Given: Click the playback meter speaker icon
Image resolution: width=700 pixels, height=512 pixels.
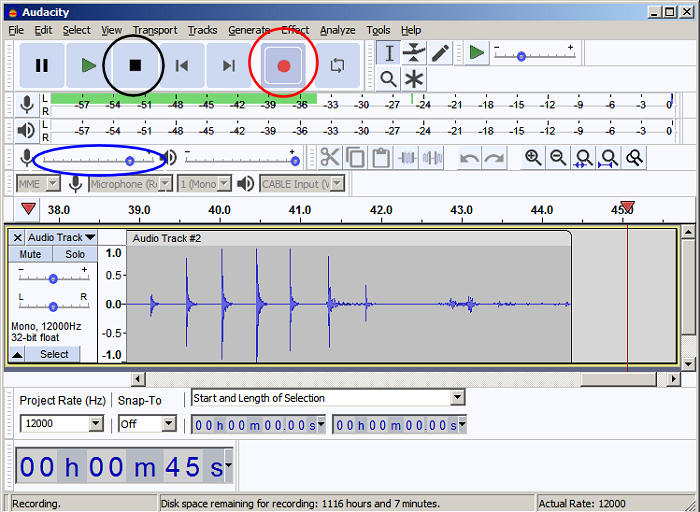Looking at the screenshot, I should tap(26, 130).
